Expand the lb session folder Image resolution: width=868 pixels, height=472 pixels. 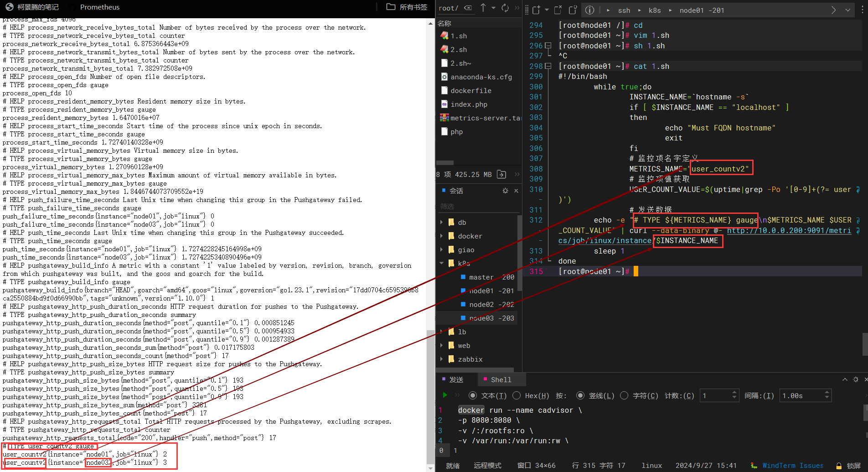tap(441, 332)
